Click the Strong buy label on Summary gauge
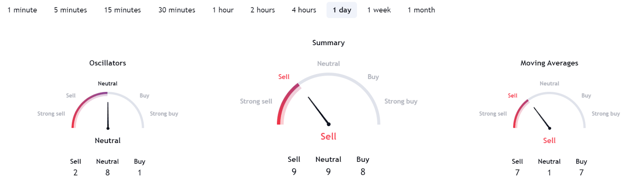This screenshot has height=195, width=644. 401,102
